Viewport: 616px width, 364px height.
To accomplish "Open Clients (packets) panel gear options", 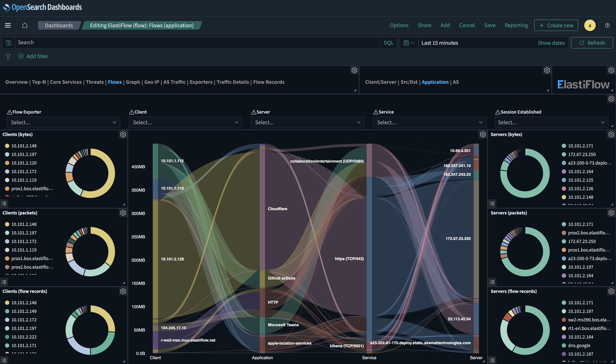I will 123,213.
